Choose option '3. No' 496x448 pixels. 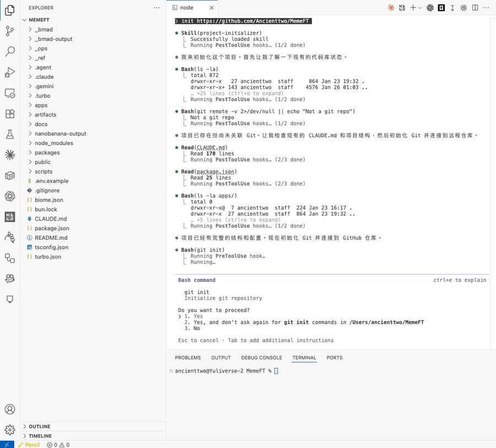point(192,328)
